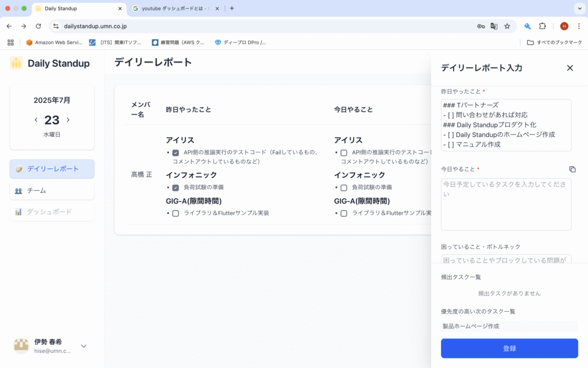
Task: Switch to the Daily Standup browser tab
Action: pos(79,8)
